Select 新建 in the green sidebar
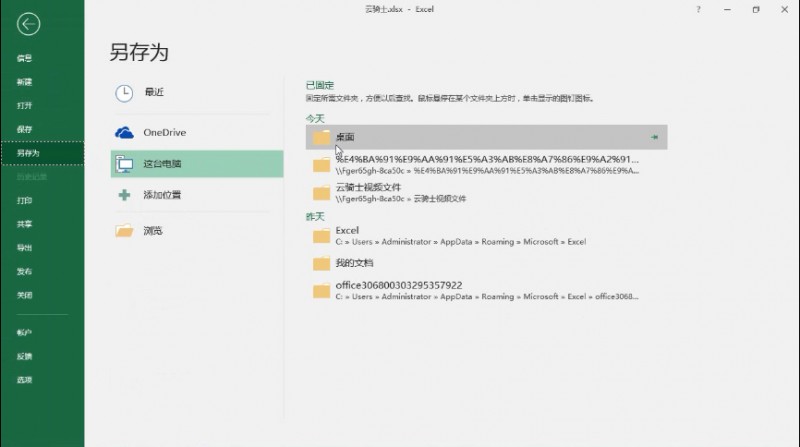This screenshot has height=447, width=800. point(24,82)
